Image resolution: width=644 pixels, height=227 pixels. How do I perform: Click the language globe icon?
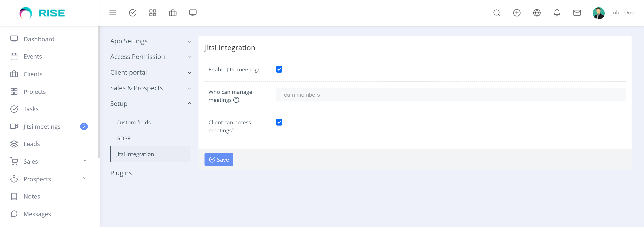coord(537,13)
